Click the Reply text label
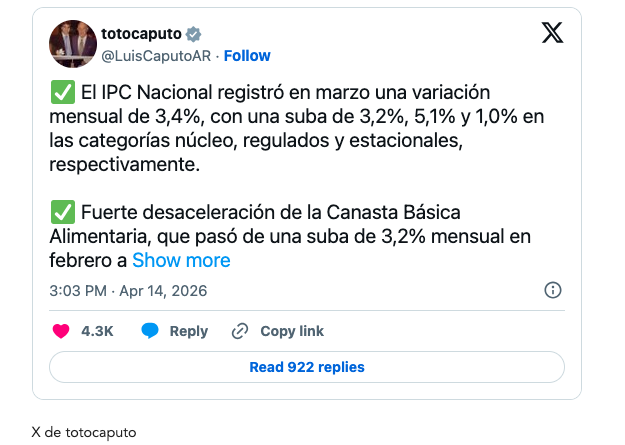 [189, 331]
